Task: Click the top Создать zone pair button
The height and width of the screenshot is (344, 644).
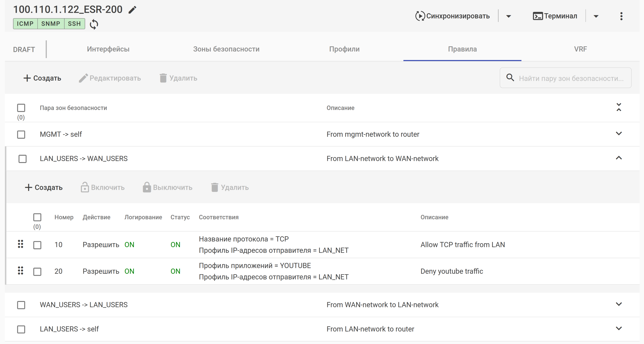Action: [x=42, y=78]
